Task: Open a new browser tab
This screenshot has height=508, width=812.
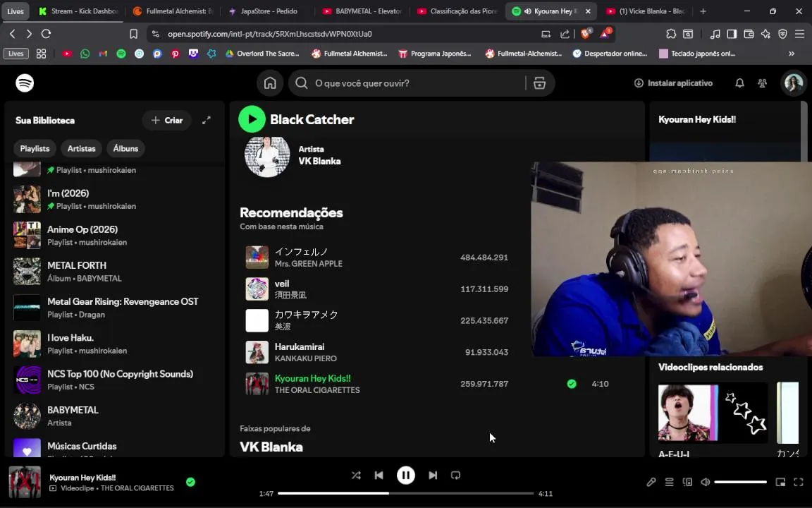Action: point(703,11)
